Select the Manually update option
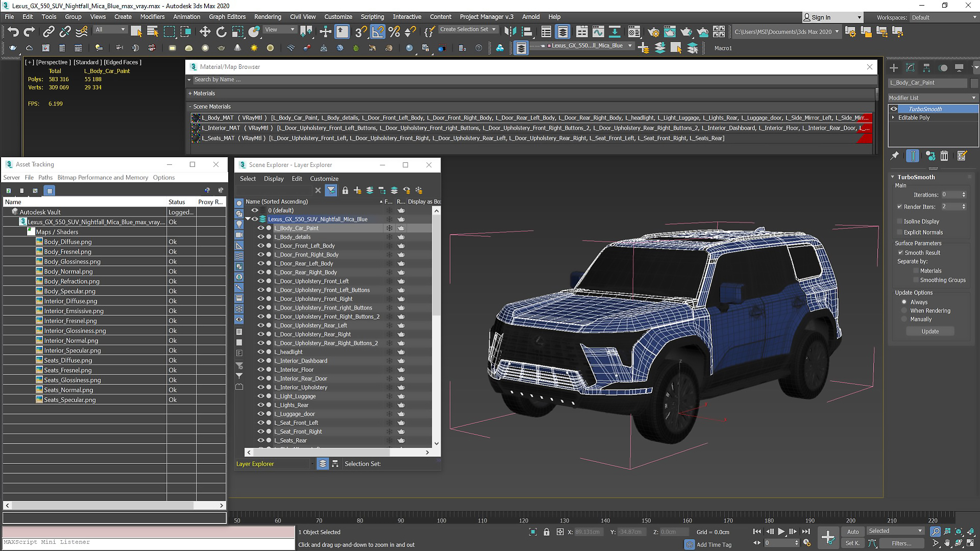 point(904,319)
